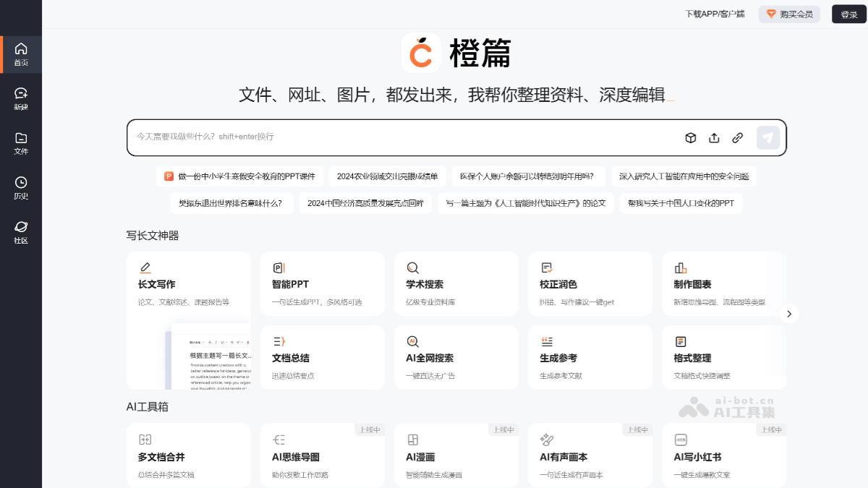The width and height of the screenshot is (868, 488).
Task: Click the 生成参考 card title
Action: (x=558, y=359)
